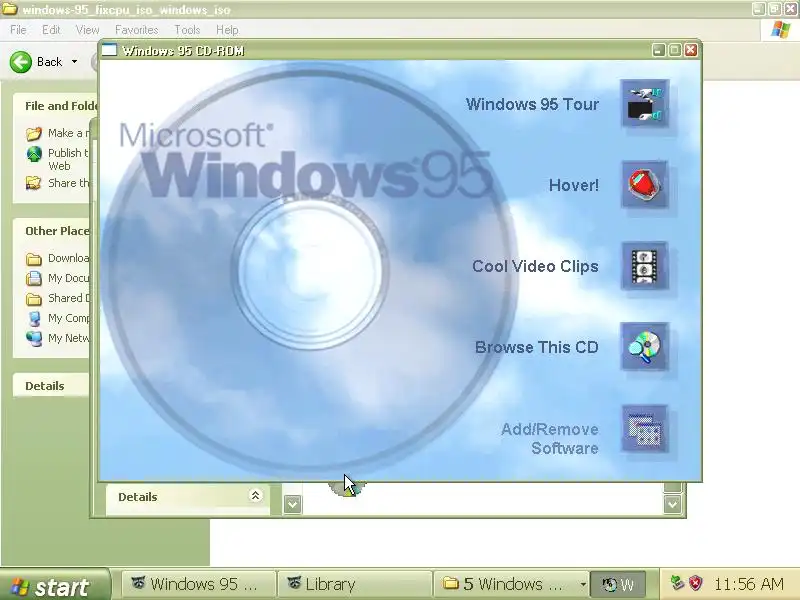Click the green Back arrow button
Screen dimensions: 800x600
pyautogui.click(x=21, y=62)
